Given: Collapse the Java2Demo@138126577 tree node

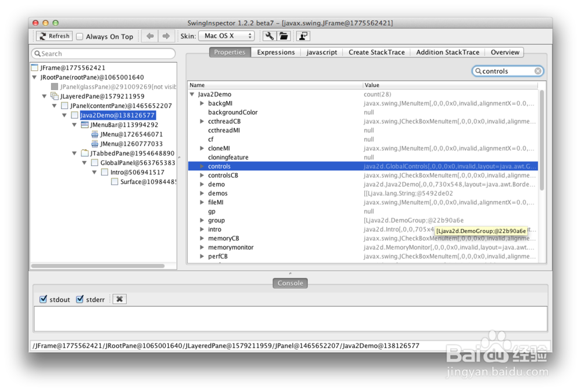Looking at the screenshot, I should point(64,116).
